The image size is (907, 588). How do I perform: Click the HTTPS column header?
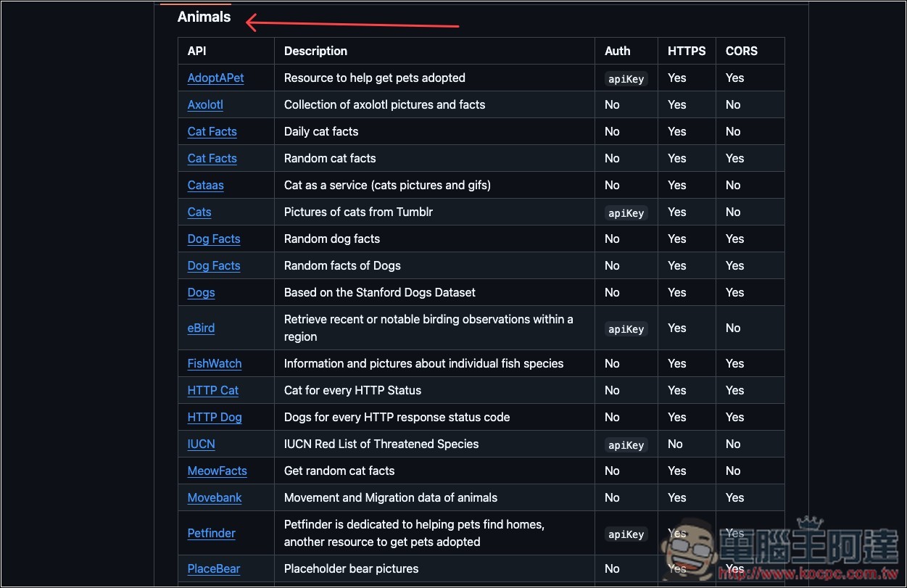click(687, 51)
